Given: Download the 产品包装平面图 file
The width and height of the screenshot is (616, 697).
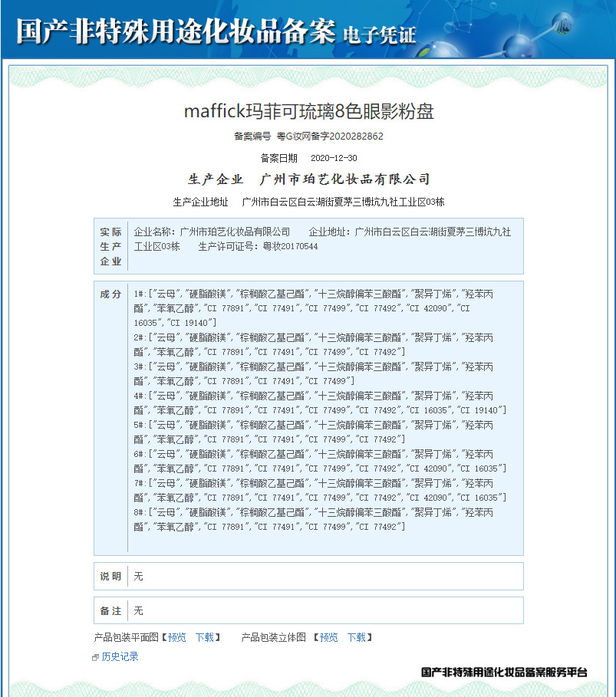Looking at the screenshot, I should tap(205, 637).
